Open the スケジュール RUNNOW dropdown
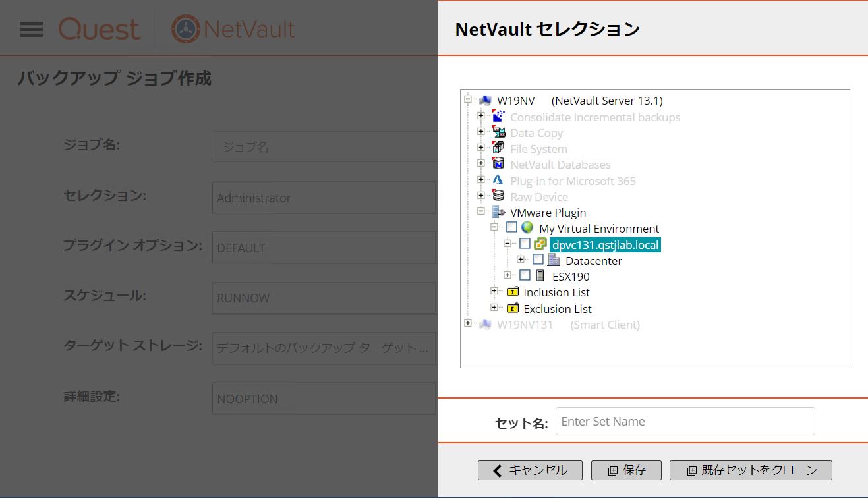This screenshot has height=498, width=868. [324, 298]
